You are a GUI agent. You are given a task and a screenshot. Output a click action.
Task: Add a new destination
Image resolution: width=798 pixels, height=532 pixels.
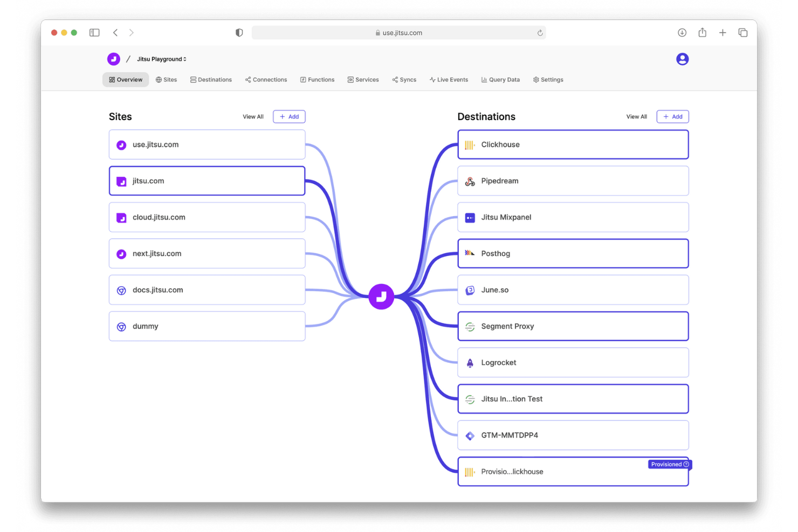[x=672, y=116]
